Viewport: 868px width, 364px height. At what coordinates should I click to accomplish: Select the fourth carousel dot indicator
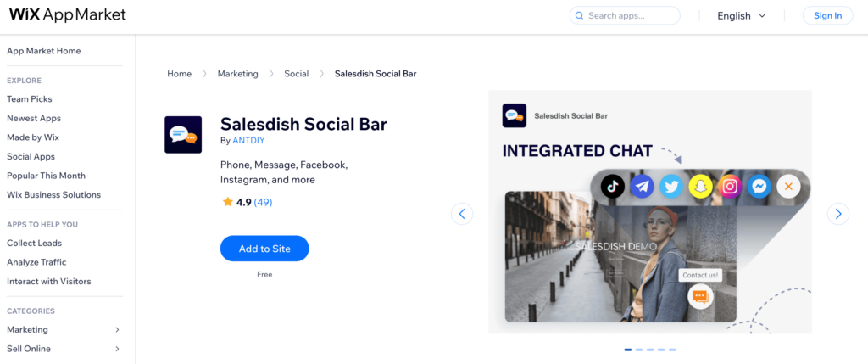661,350
